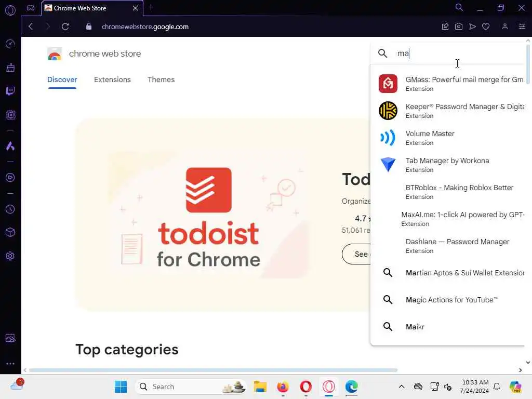532x399 pixels.
Task: Open clock showing 10:33 AM
Action: (x=475, y=387)
